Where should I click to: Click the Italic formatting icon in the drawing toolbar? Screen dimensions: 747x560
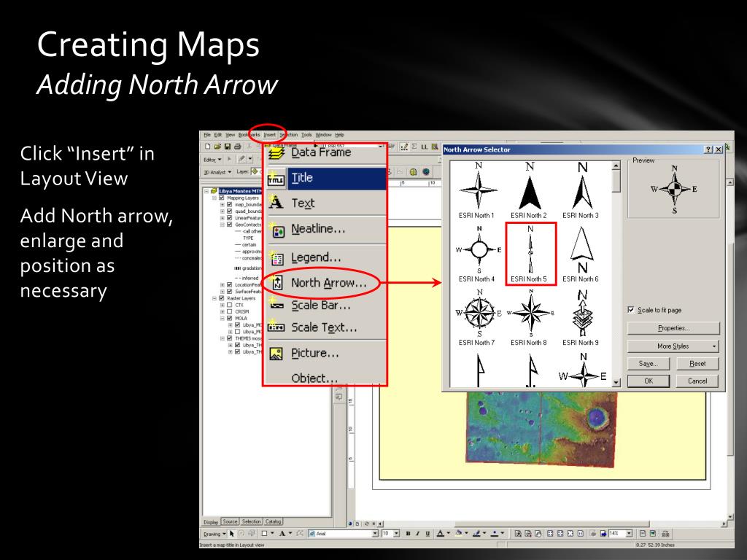(x=417, y=534)
